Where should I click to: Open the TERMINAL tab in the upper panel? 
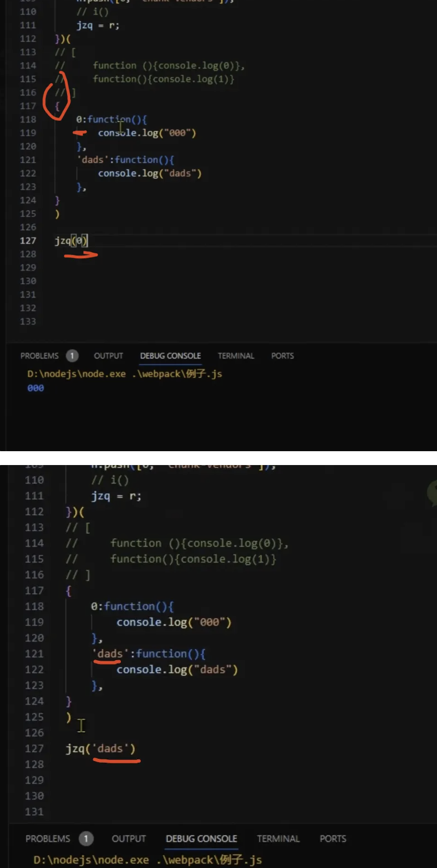[236, 356]
